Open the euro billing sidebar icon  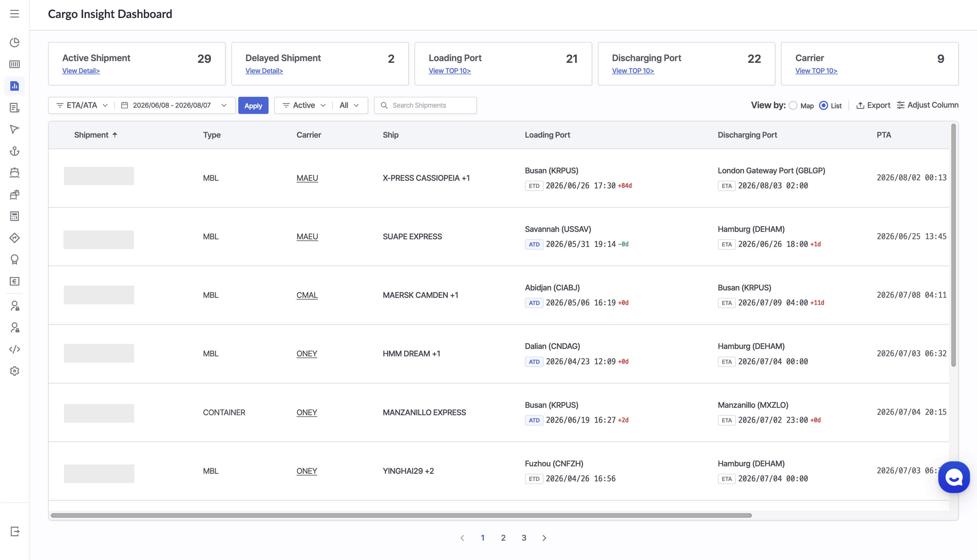coord(15,282)
